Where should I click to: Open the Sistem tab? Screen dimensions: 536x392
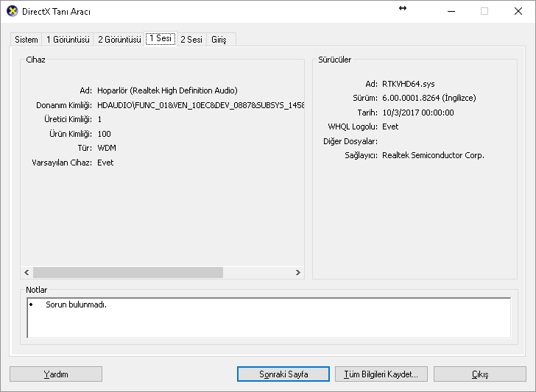(27, 40)
